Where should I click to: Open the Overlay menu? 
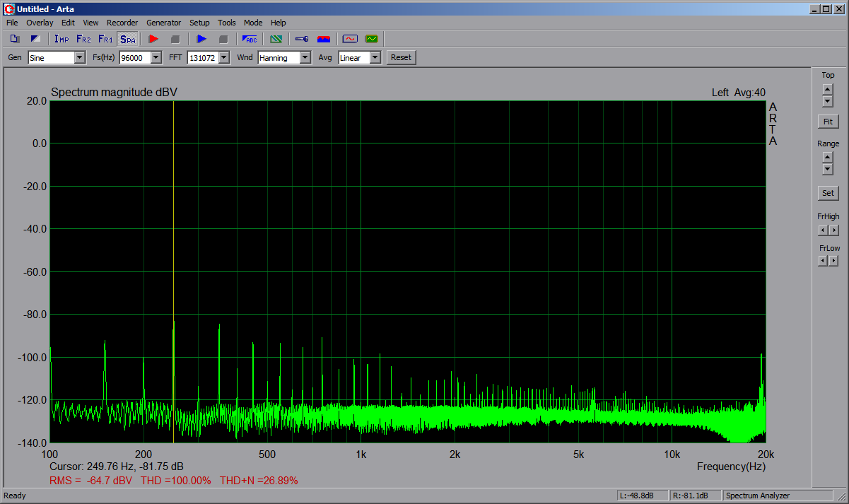(x=40, y=23)
